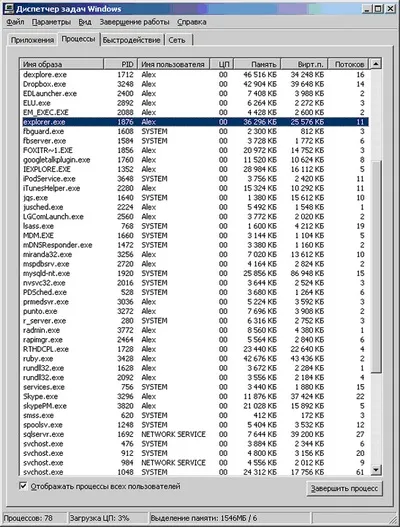Switch to the Процессы tab
The width and height of the screenshot is (400, 527).
click(78, 39)
